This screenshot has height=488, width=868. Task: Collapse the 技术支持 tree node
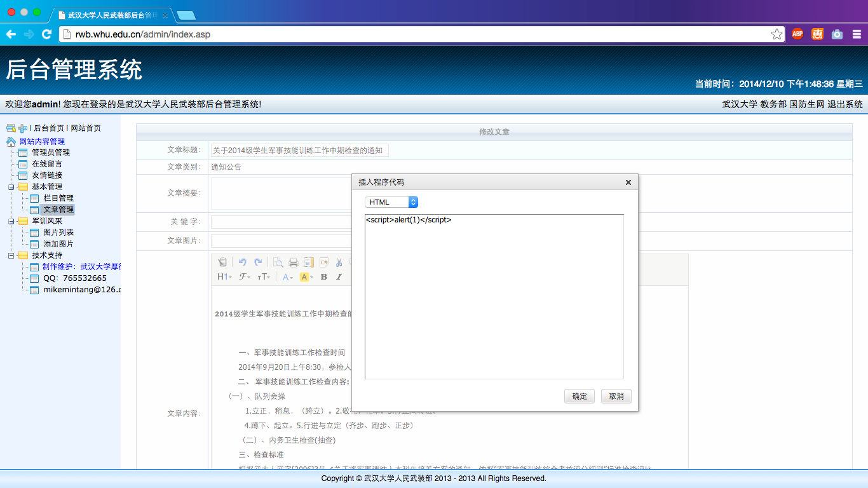(11, 255)
